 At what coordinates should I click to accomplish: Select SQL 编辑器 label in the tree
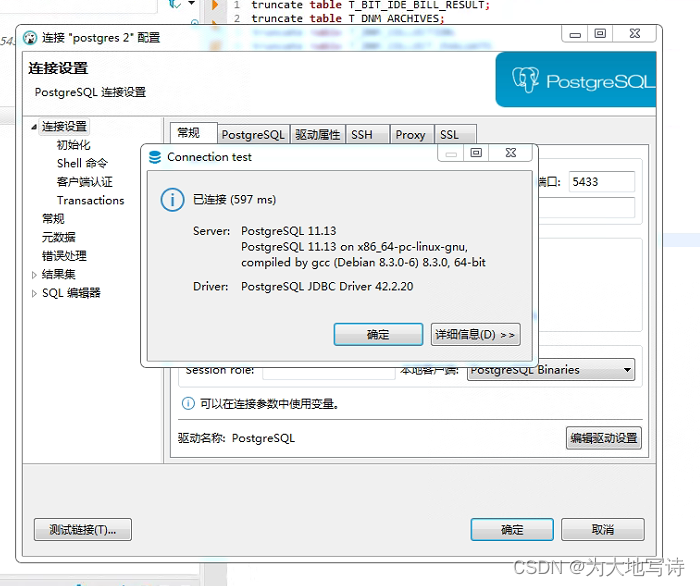71,293
